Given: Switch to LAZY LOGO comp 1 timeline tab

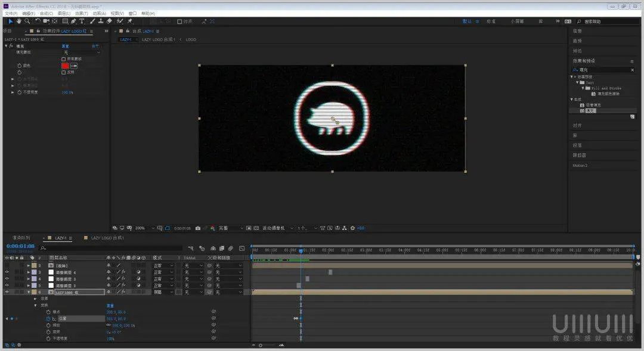Looking at the screenshot, I should tap(107, 238).
